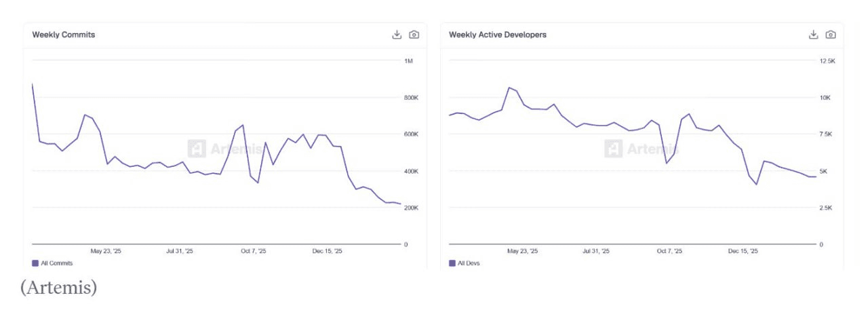
Task: Click Dec 15, '25 on commits chart axis
Action: (327, 251)
